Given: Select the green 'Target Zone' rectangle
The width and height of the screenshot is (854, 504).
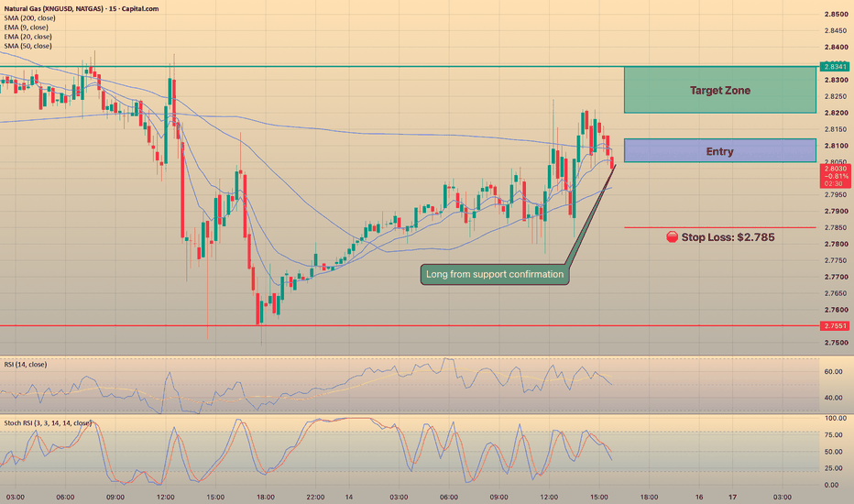Looking at the screenshot, I should [720, 90].
